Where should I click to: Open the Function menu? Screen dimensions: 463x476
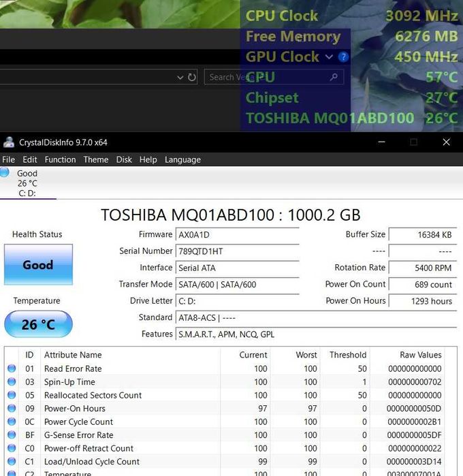coord(60,159)
